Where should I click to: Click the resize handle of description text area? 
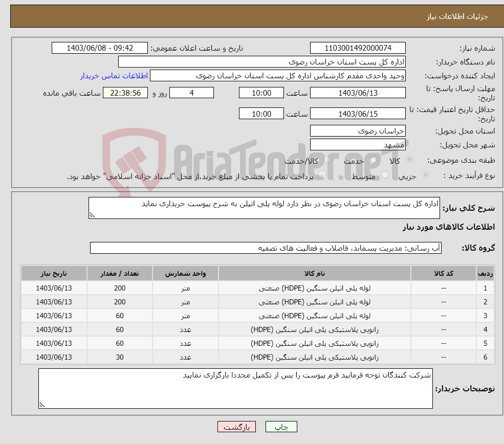coord(92,215)
